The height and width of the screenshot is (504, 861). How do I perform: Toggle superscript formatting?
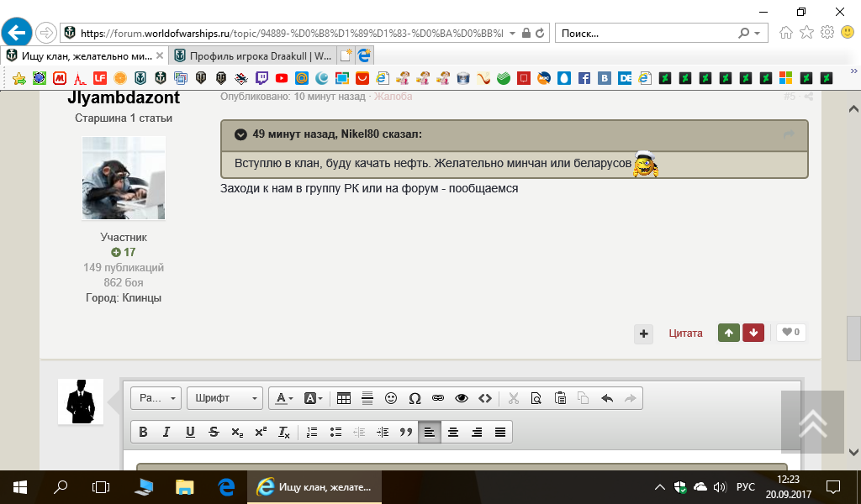pos(261,432)
